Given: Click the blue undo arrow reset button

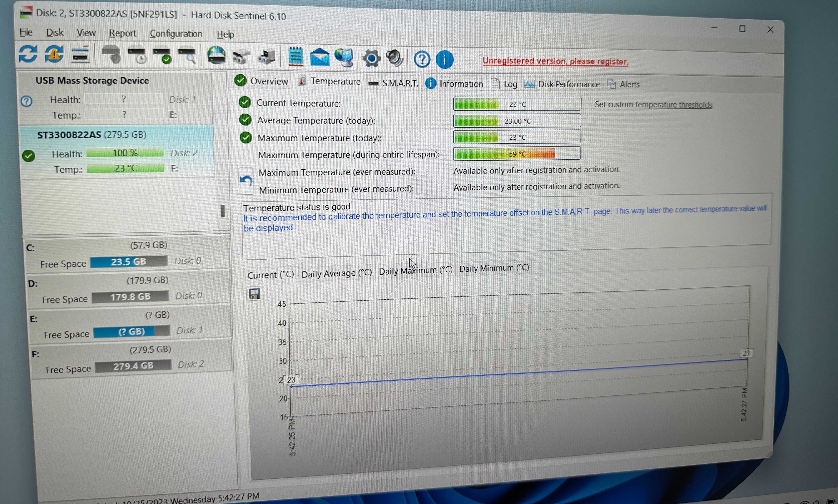Looking at the screenshot, I should coord(246,181).
